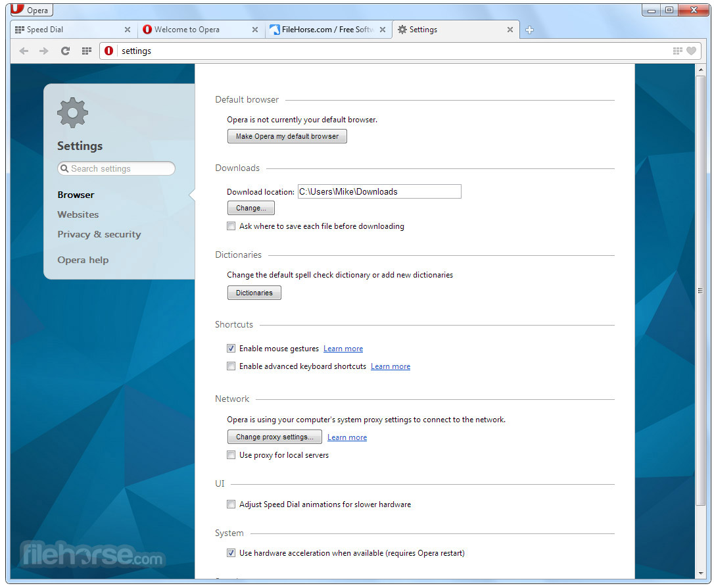This screenshot has height=588, width=714.
Task: Check Adjust Speed Dial animations for slower hardware
Action: point(231,504)
